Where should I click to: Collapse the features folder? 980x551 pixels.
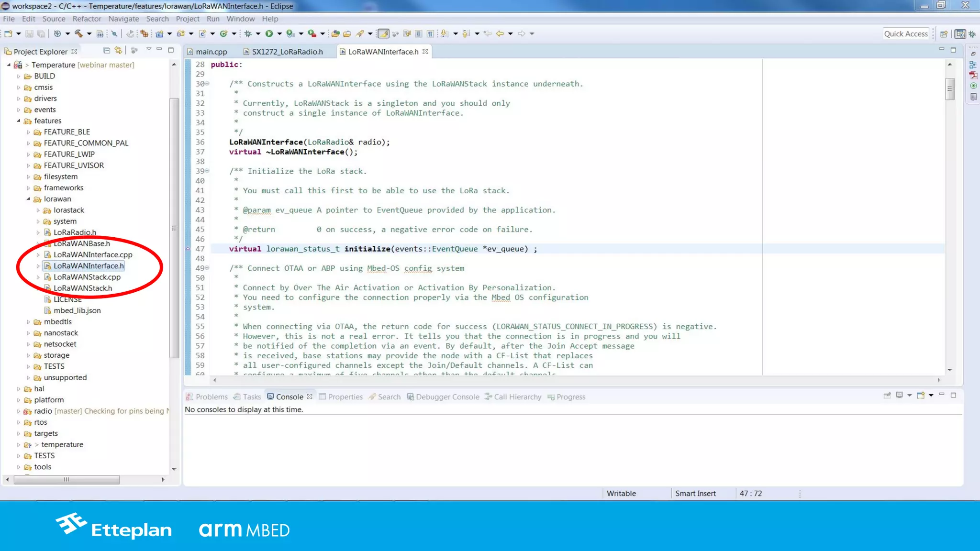(19, 121)
